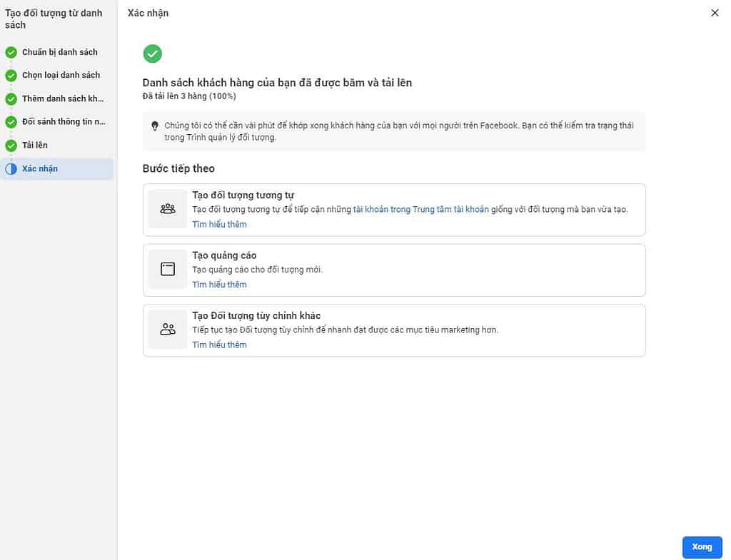Screen dimensions: 731x560
Task: Click the ad window icon
Action: [168, 270]
